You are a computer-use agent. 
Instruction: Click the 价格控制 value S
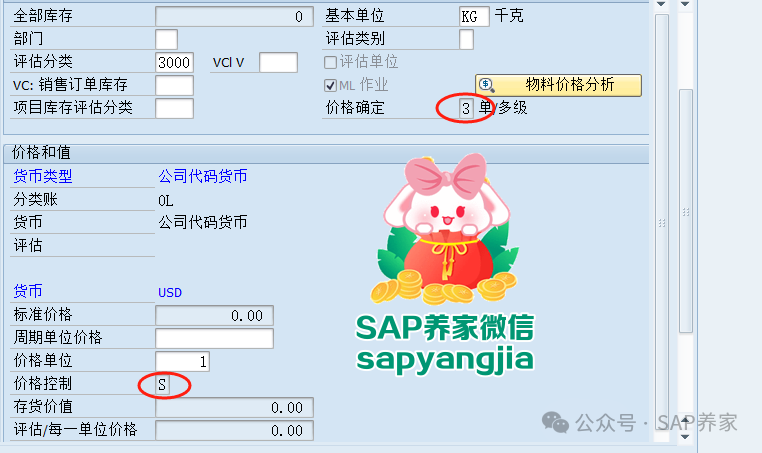point(162,385)
